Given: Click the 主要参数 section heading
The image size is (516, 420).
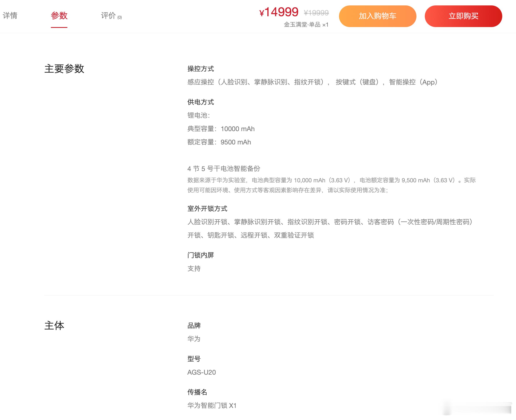Looking at the screenshot, I should tap(64, 69).
